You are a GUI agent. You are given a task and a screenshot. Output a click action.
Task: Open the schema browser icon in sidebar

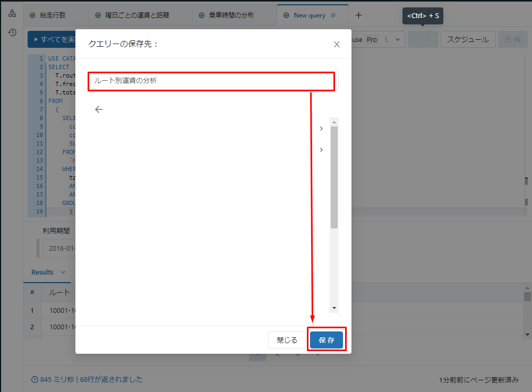click(12, 13)
